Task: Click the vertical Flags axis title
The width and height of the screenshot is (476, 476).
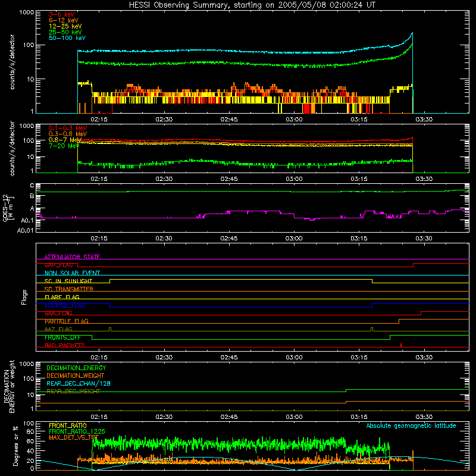Action: [x=24, y=297]
